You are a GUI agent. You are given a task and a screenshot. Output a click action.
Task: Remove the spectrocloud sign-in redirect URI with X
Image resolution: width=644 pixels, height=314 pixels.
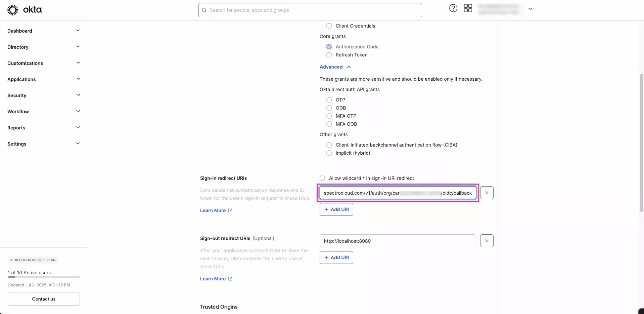487,193
